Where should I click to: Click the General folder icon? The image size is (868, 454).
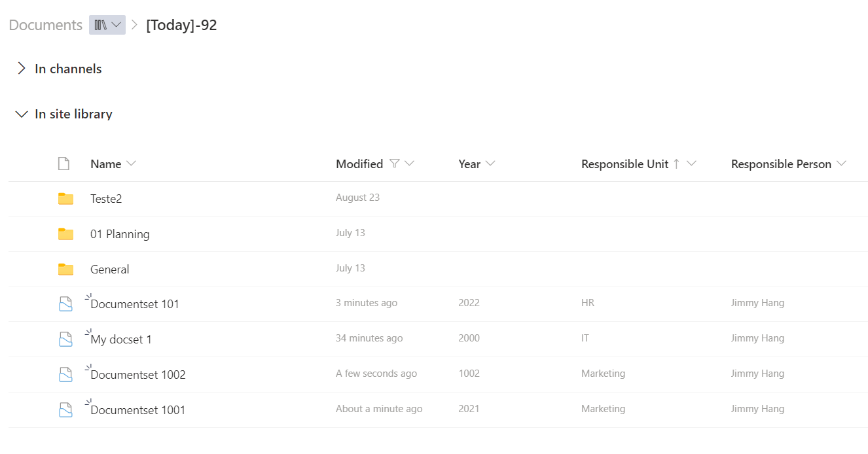point(65,270)
